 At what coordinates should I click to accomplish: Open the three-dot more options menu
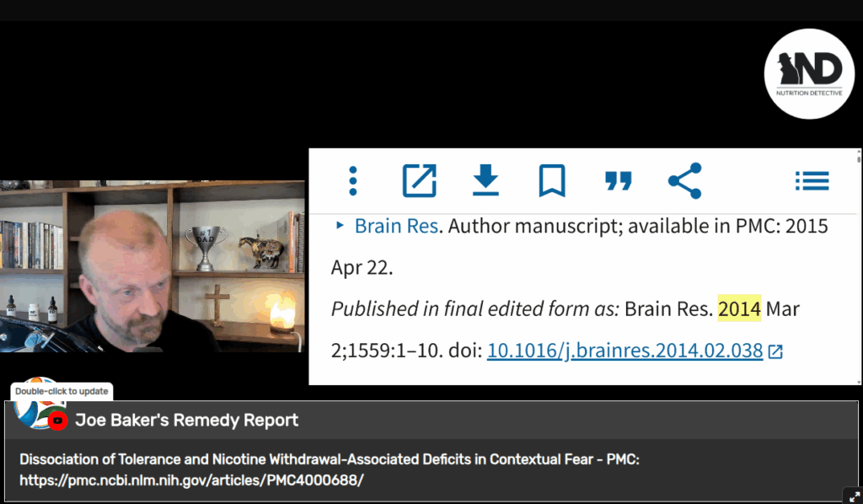point(353,180)
